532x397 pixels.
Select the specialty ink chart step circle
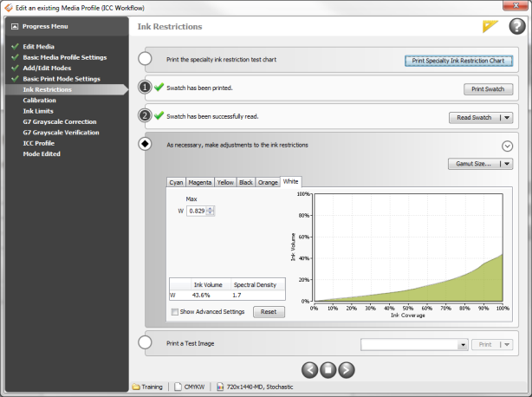pos(146,59)
